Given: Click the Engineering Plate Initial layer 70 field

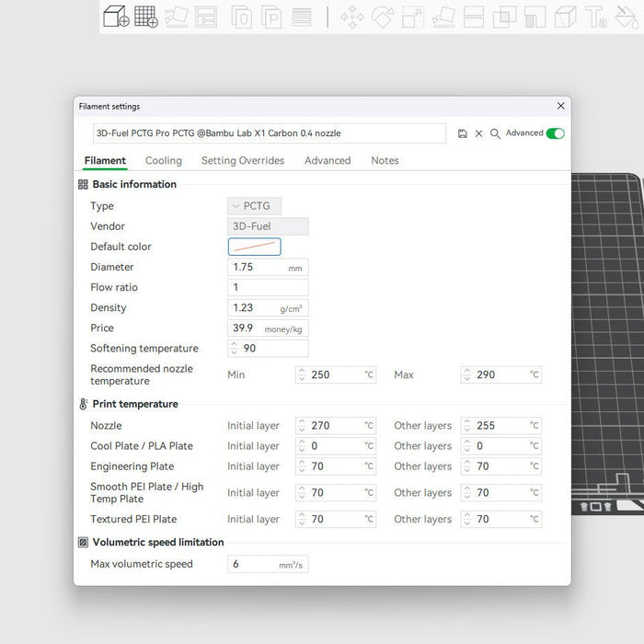Looking at the screenshot, I should point(336,466).
